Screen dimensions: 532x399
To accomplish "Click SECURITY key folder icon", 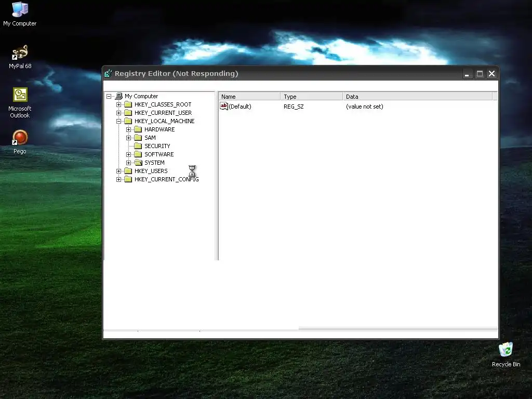I will tap(138, 146).
